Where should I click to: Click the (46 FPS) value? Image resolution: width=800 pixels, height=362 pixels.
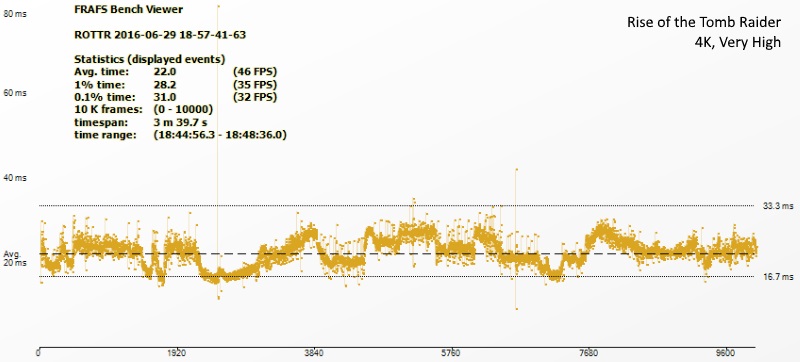tap(255, 71)
